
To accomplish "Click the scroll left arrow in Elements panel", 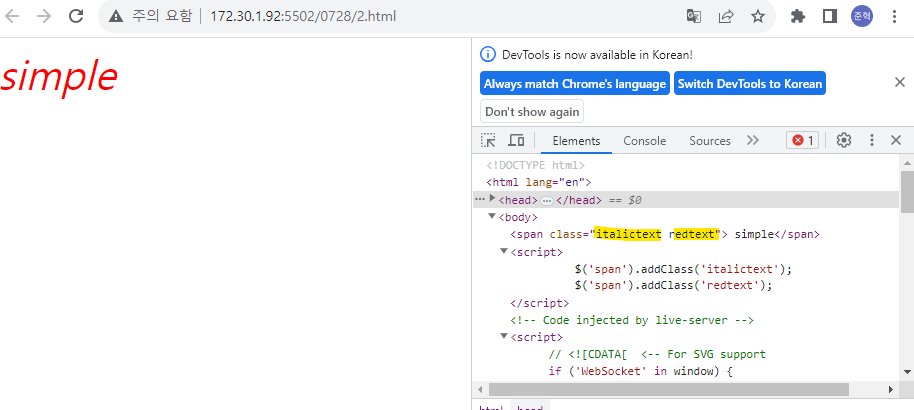I will (x=480, y=389).
